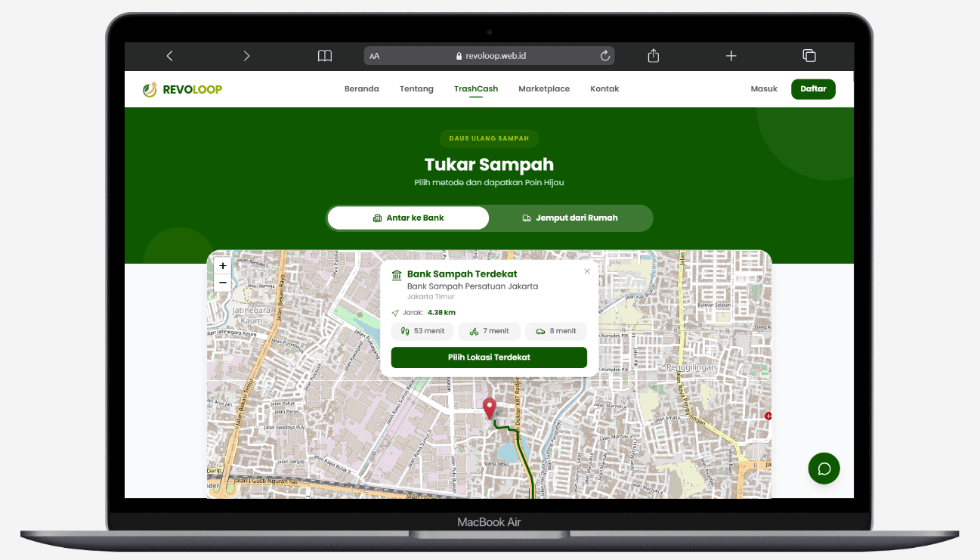This screenshot has width=980, height=560.
Task: Open the browser share icon
Action: [654, 55]
